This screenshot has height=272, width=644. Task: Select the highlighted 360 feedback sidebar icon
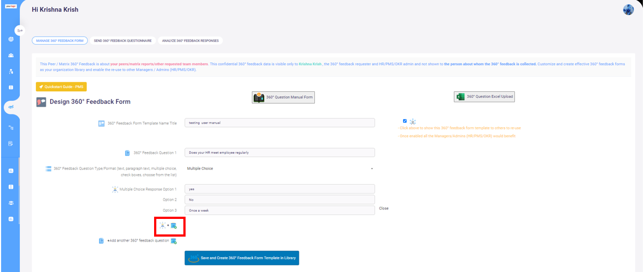click(10, 107)
